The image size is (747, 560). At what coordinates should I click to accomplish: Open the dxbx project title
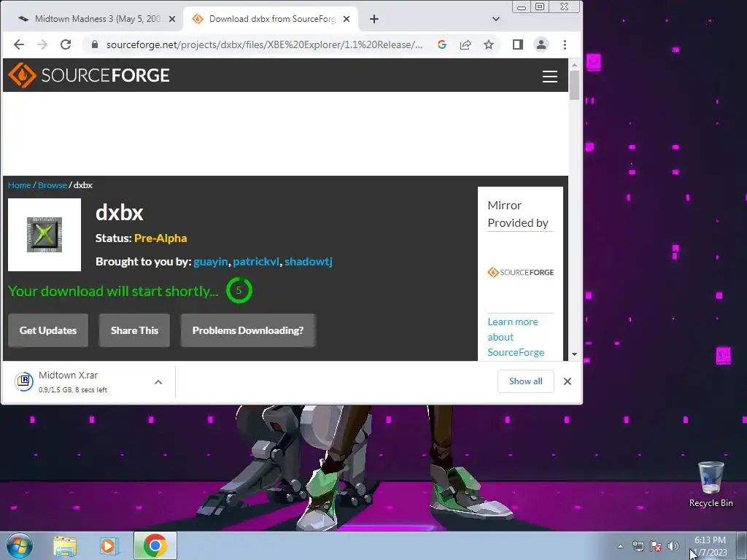coord(120,212)
